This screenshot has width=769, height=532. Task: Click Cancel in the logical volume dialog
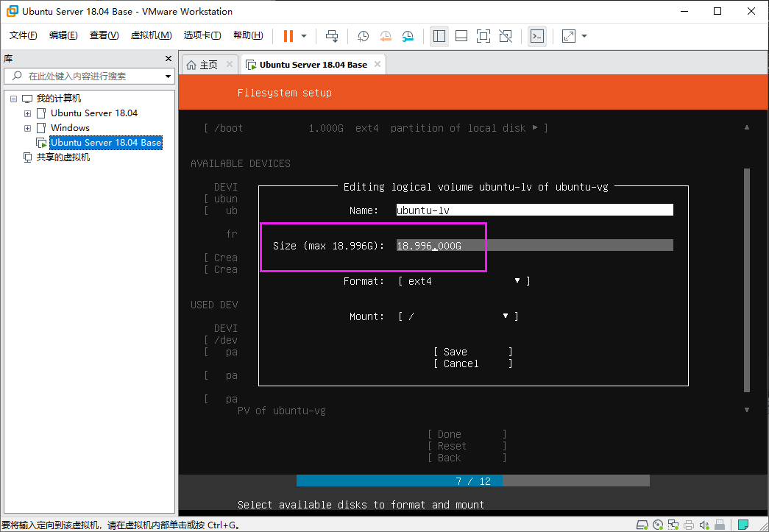472,363
